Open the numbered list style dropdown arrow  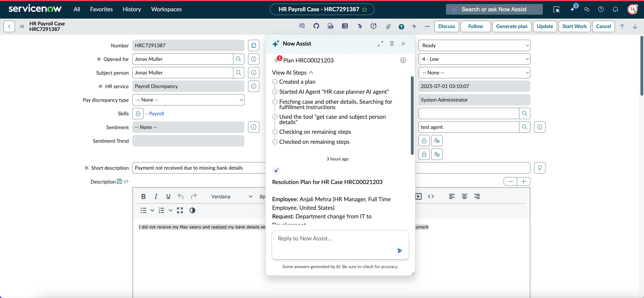click(170, 210)
